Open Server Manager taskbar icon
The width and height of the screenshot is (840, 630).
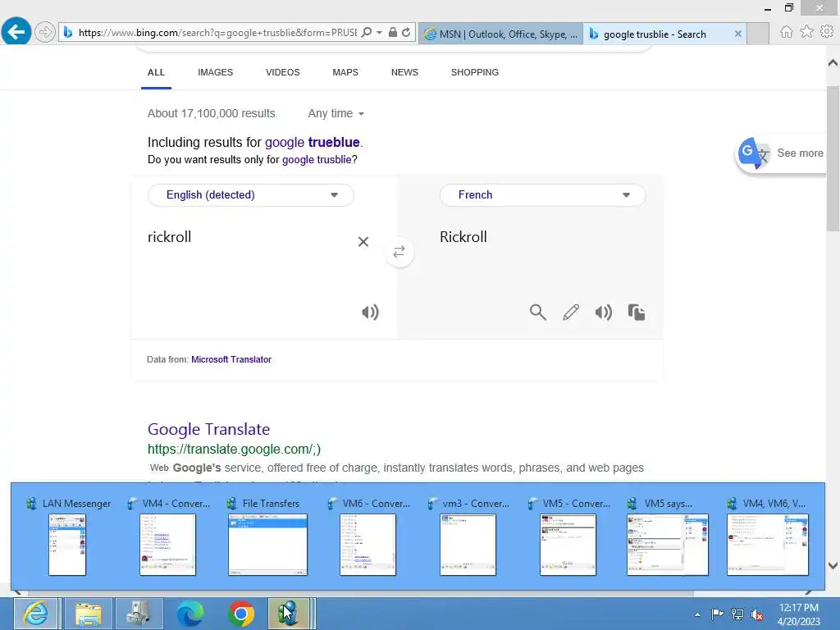click(x=139, y=614)
